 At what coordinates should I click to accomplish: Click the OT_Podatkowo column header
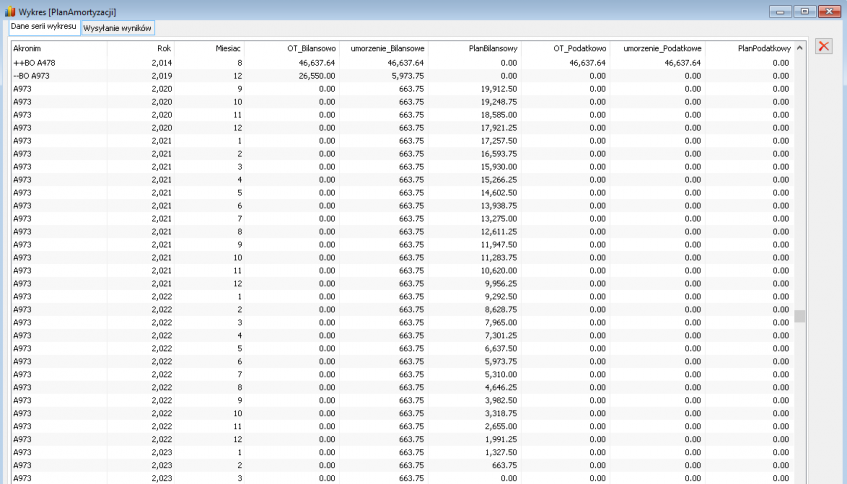(565, 49)
